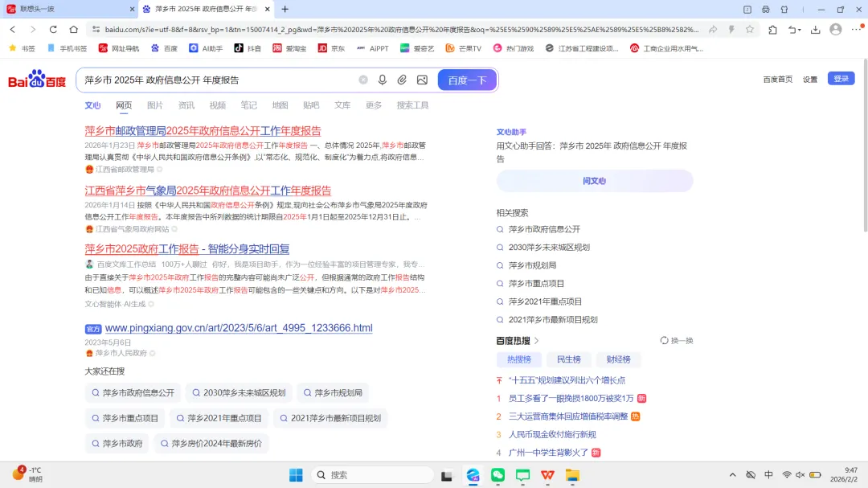Click the page vertical scrollbar
The width and height of the screenshot is (868, 488).
coord(866,146)
